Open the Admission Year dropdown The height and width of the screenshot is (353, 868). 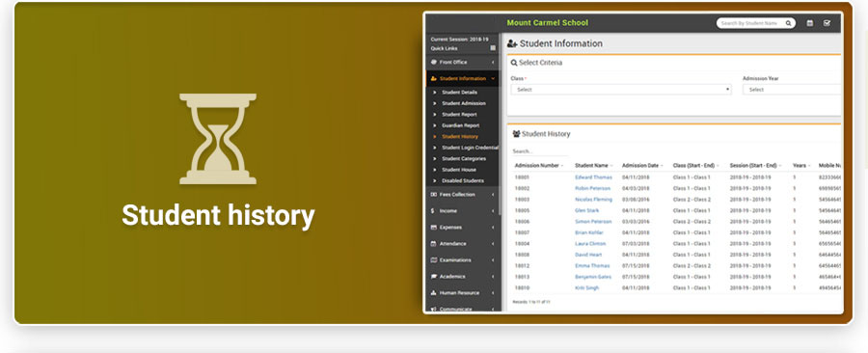pos(792,90)
